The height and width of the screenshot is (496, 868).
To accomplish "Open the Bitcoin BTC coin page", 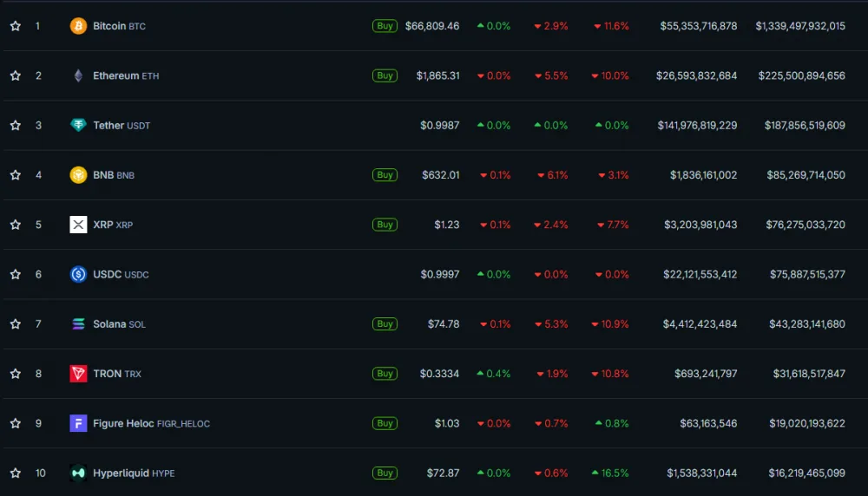I will tap(119, 26).
